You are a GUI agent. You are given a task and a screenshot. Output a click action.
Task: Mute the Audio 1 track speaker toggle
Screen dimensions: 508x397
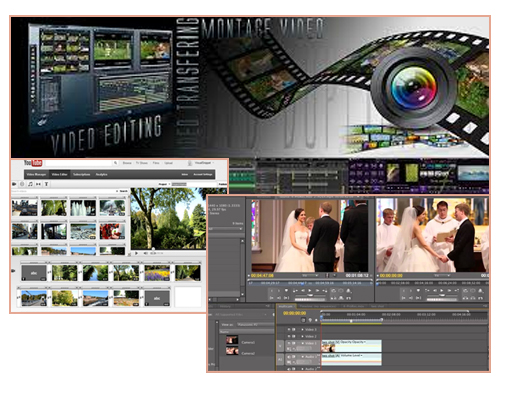tap(289, 357)
